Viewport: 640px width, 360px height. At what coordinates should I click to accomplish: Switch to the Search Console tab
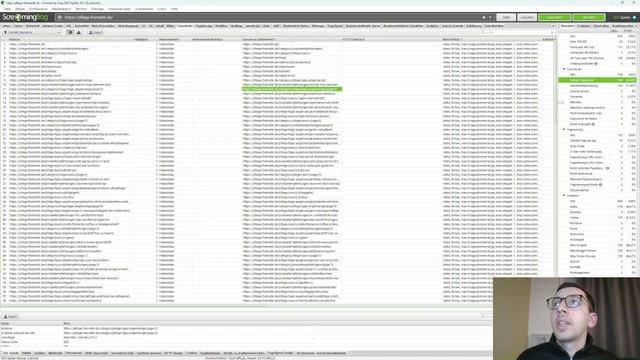click(453, 26)
